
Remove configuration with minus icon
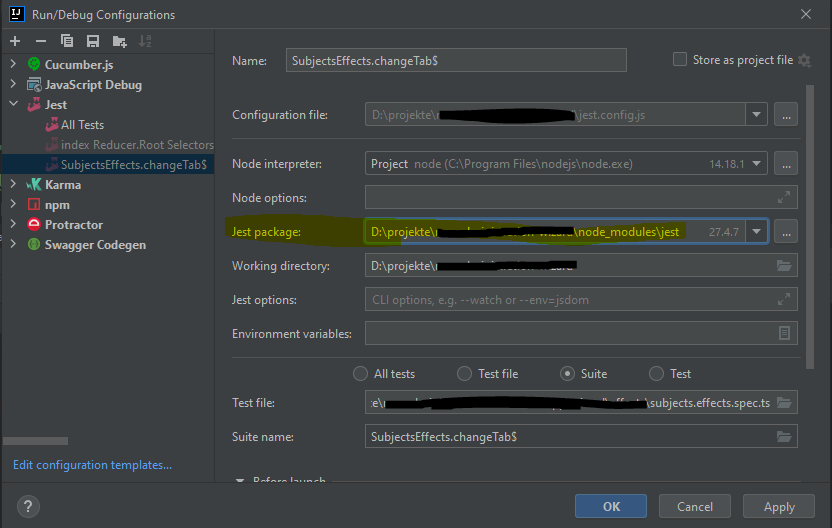coord(41,41)
